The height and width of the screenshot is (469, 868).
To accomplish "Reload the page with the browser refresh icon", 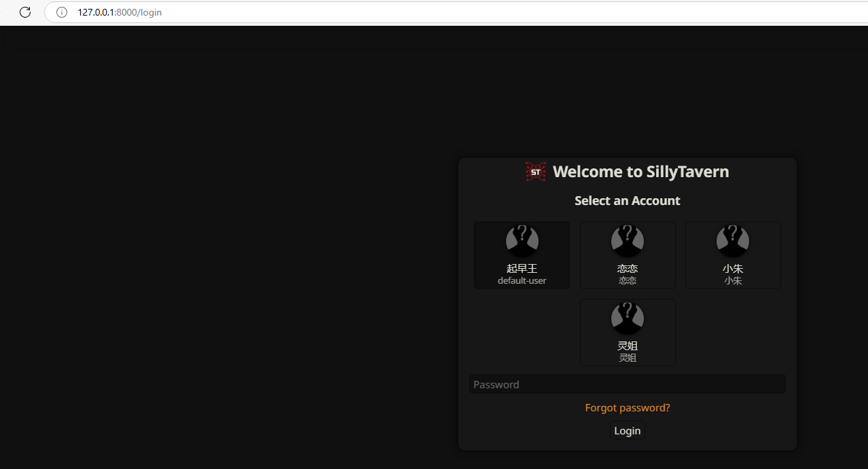I will point(25,12).
